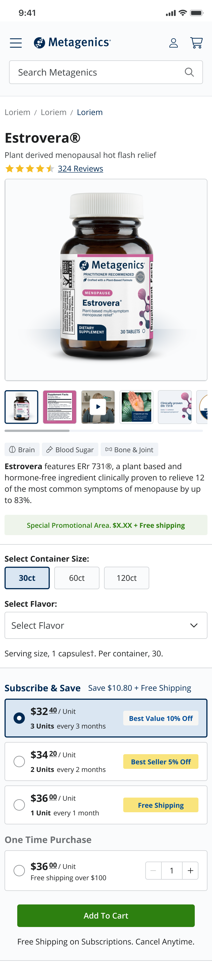Choose the 120ct container size
The image size is (212, 980).
pyautogui.click(x=127, y=578)
